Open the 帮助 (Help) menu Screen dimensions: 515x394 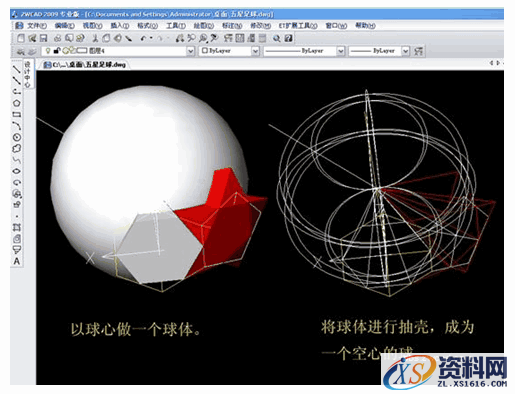click(x=365, y=26)
